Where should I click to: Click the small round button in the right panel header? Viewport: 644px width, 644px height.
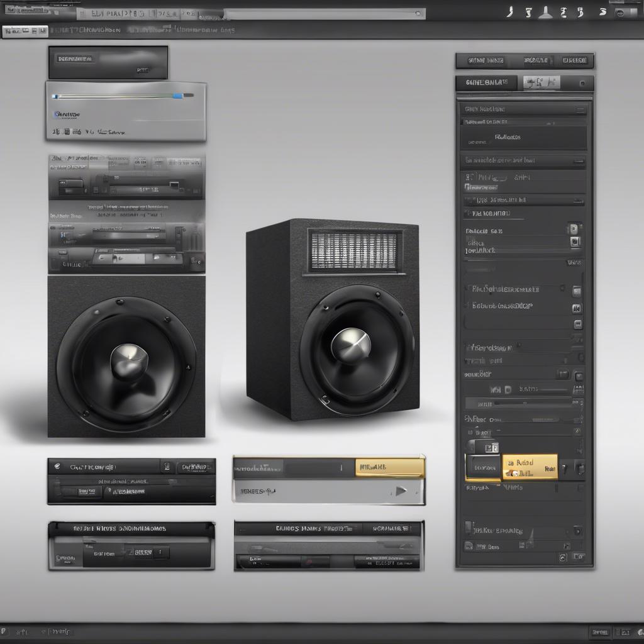(582, 84)
